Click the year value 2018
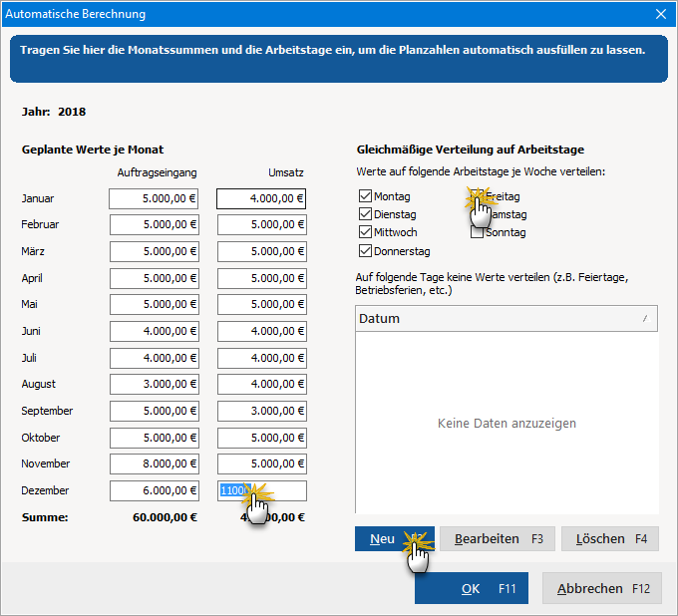 [72, 112]
